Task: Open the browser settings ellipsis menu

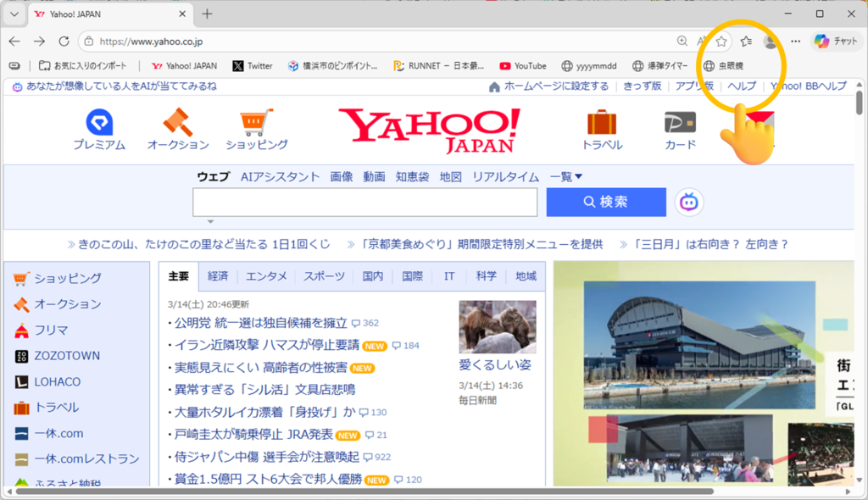Action: coord(795,41)
